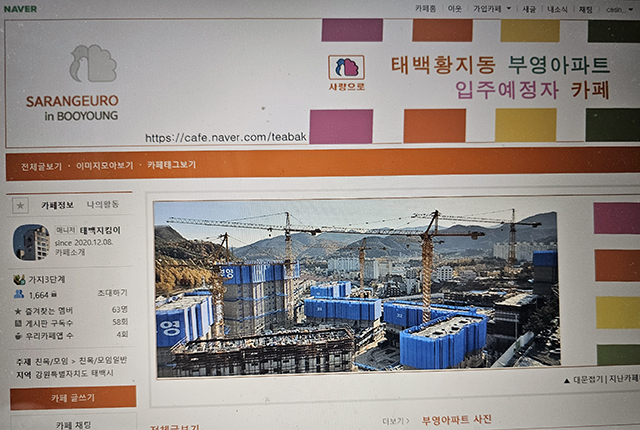Open 이미지모아보기 in orange menu bar
Screen dimensions: 640x430
(x=104, y=165)
